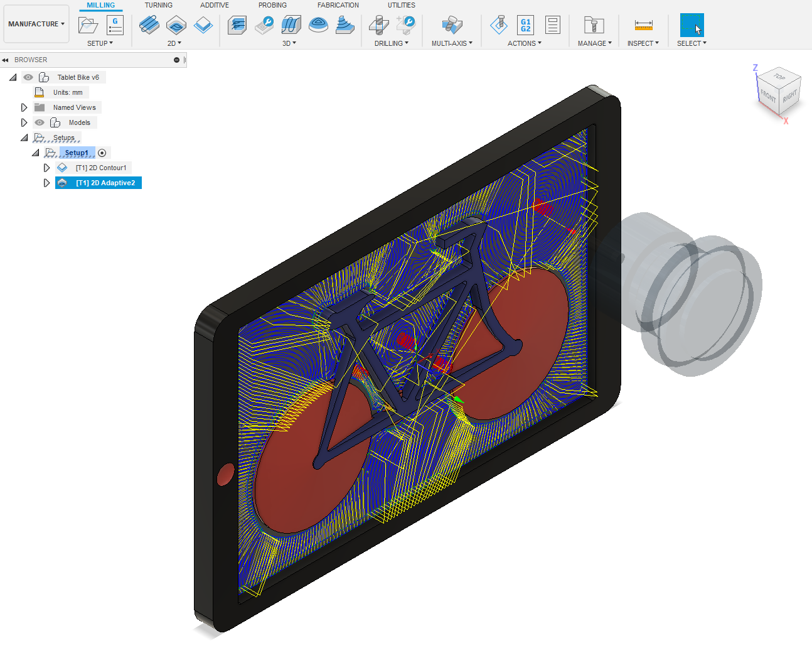Open the DRILLING dropdown menu
Viewport: 812px width, 648px height.
[392, 43]
